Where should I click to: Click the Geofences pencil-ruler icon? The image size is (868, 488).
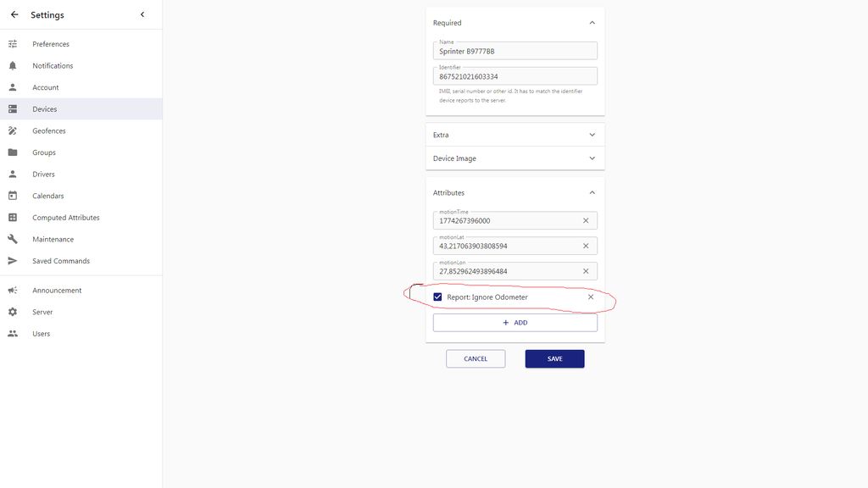[13, 130]
